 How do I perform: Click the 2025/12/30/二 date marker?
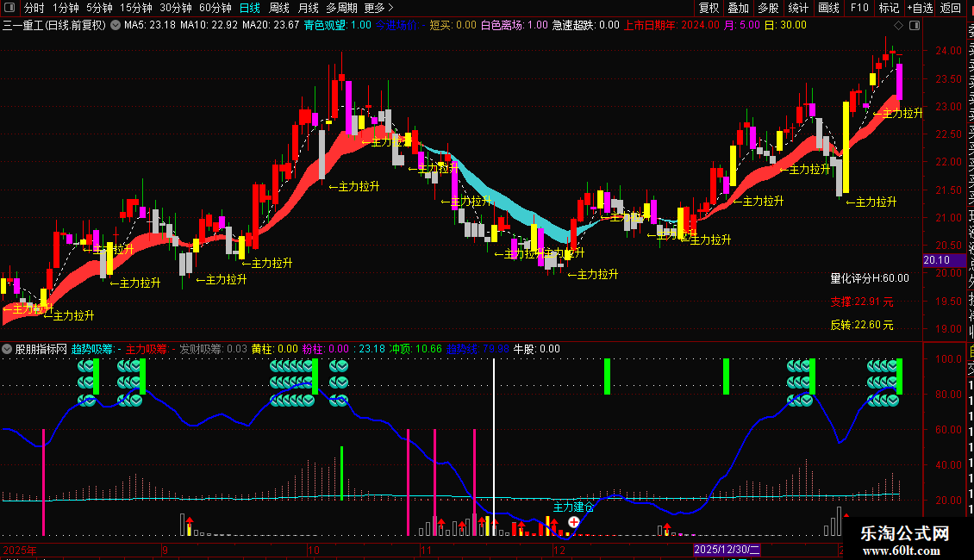coord(727,550)
